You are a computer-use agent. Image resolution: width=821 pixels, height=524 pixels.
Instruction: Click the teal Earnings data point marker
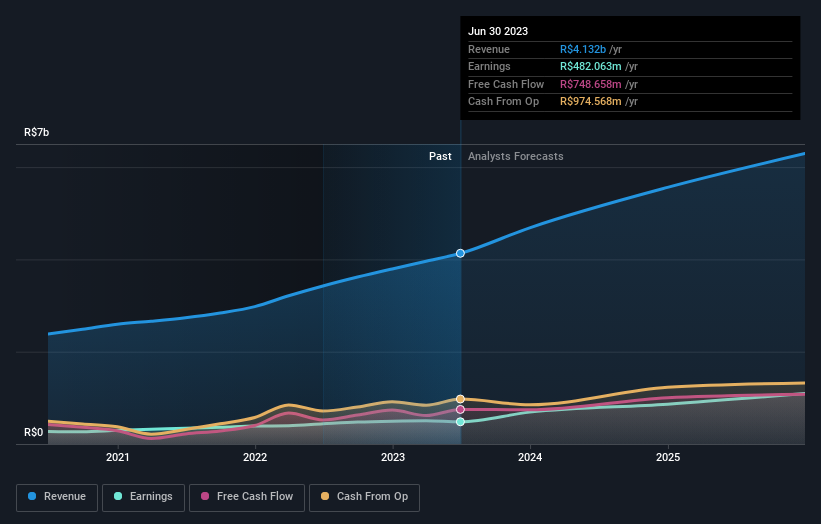(460, 422)
